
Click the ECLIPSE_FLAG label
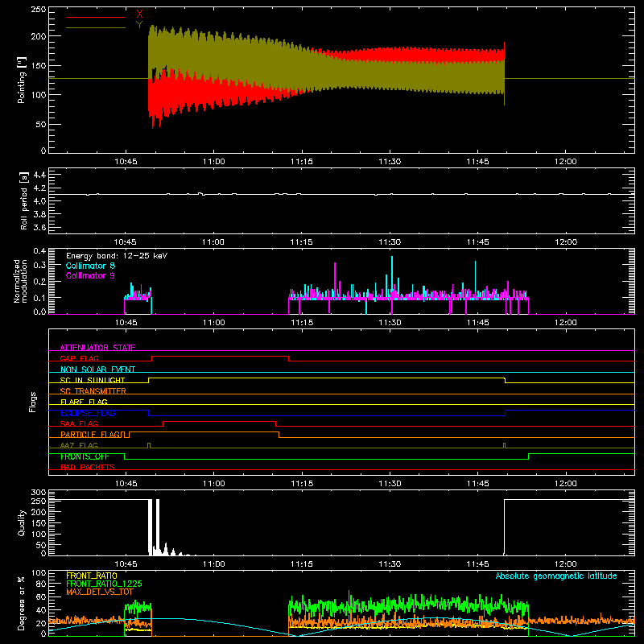88,413
